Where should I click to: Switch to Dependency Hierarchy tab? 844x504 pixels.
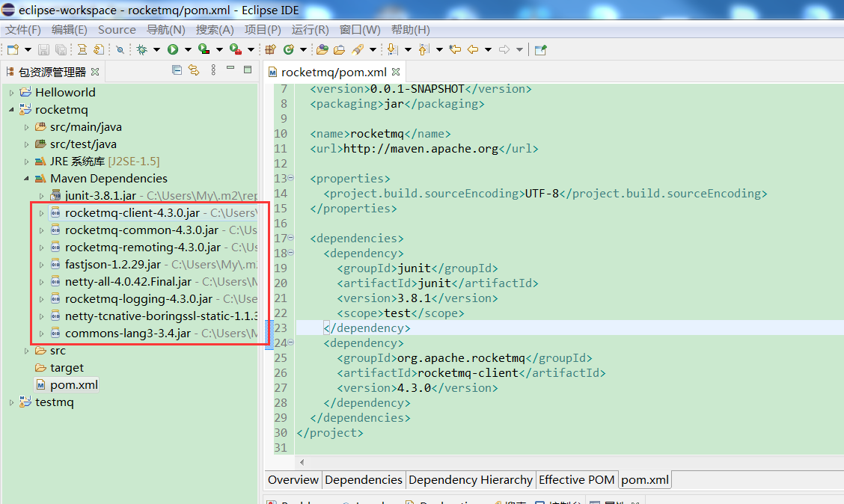click(471, 480)
